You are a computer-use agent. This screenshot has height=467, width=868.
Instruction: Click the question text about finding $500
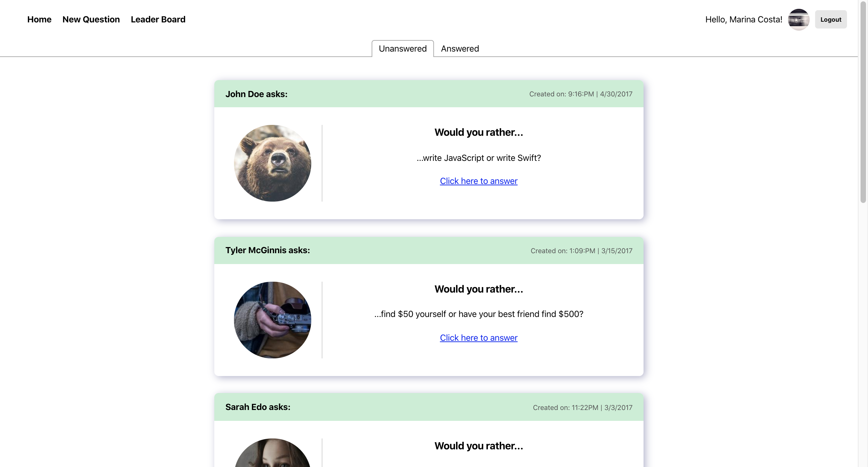click(478, 314)
